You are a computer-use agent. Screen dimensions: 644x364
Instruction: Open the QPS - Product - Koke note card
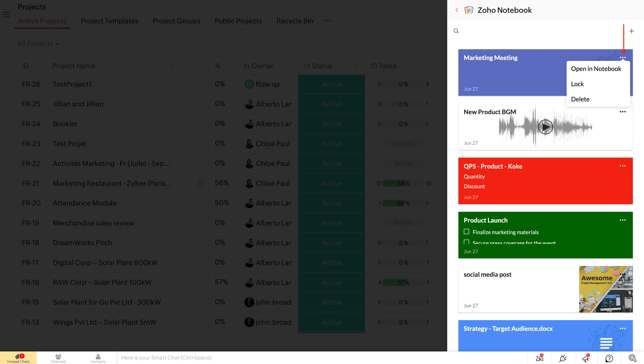tap(545, 181)
